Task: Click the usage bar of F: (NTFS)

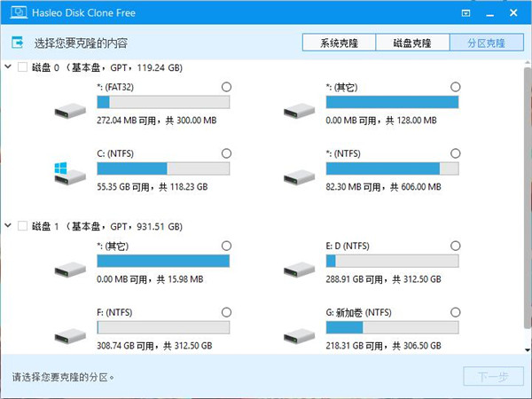Action: click(x=162, y=328)
